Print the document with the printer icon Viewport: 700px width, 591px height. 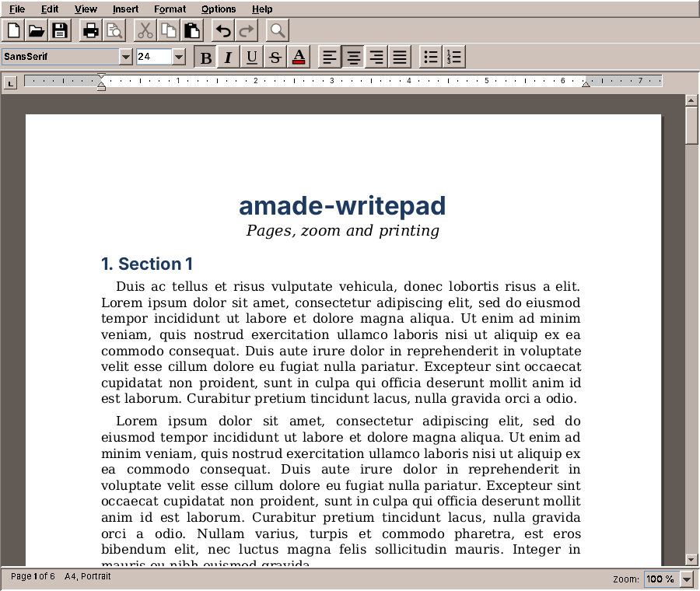click(x=91, y=31)
